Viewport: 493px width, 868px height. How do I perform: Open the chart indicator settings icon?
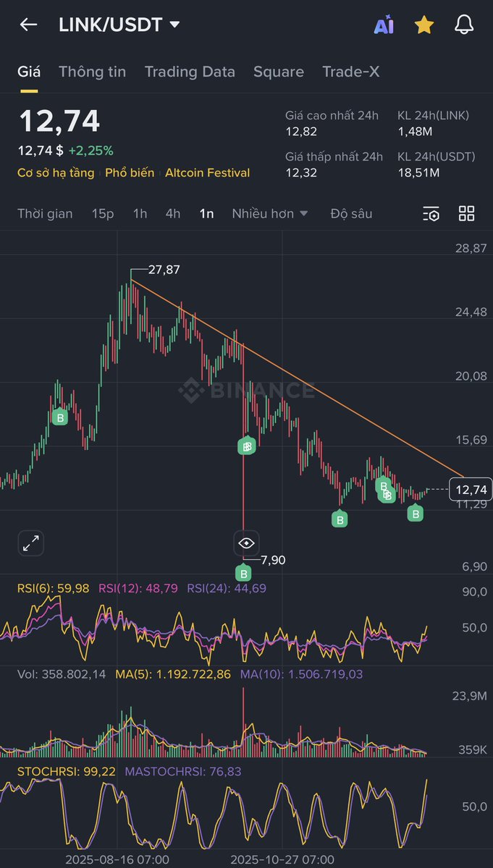431,213
